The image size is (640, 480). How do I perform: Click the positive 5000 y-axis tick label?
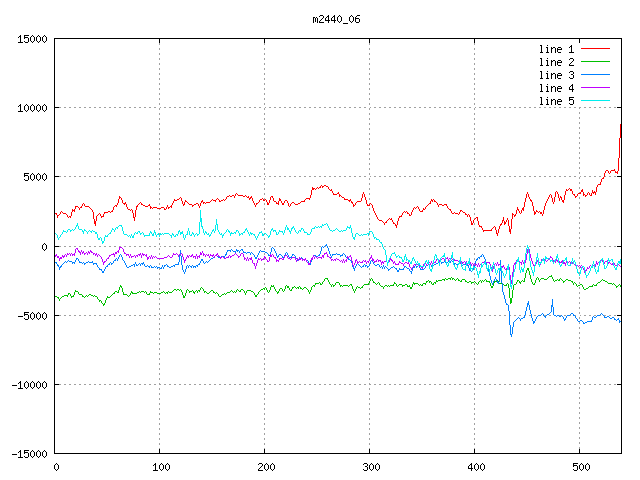pyautogui.click(x=36, y=177)
